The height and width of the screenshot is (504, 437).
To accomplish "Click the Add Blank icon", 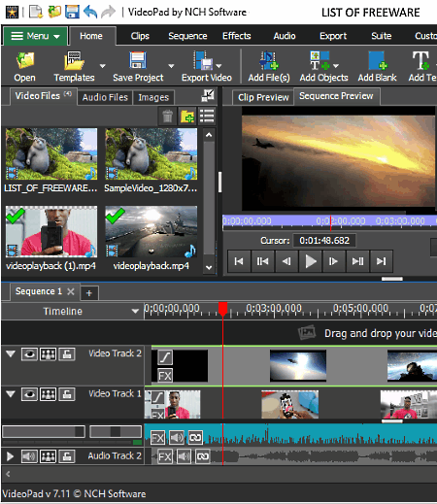I will pyautogui.click(x=378, y=60).
